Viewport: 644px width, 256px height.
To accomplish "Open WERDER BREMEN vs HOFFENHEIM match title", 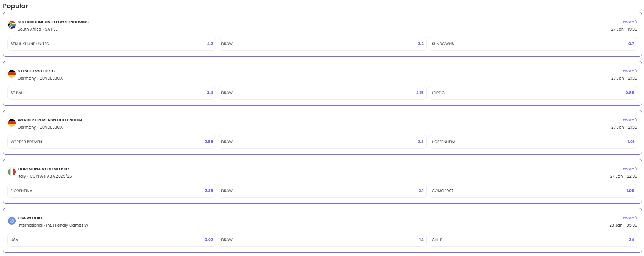I will point(50,120).
